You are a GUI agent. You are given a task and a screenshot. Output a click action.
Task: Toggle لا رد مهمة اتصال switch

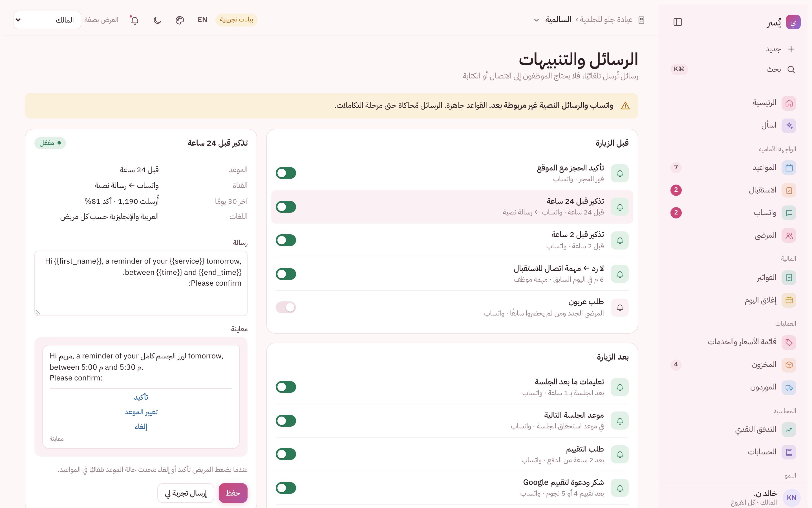coord(286,274)
